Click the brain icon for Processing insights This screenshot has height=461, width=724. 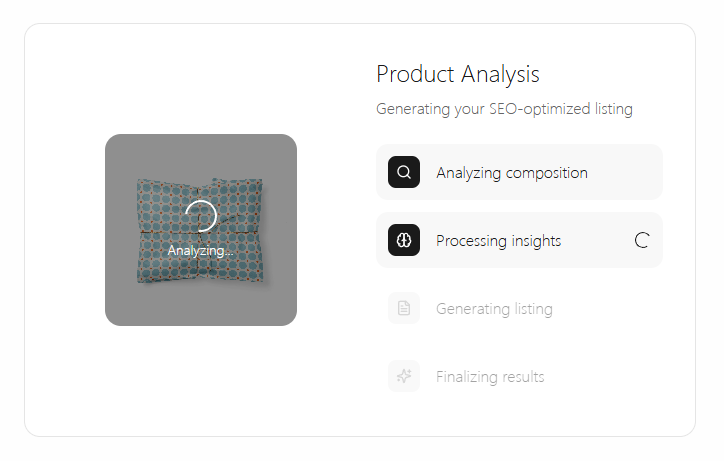404,240
